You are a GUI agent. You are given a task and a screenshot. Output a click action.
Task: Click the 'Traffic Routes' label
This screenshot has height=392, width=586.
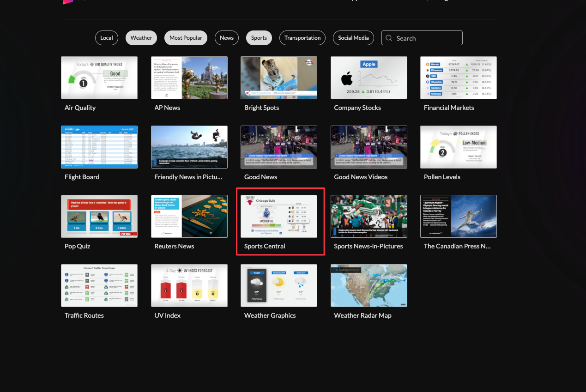[x=84, y=315]
